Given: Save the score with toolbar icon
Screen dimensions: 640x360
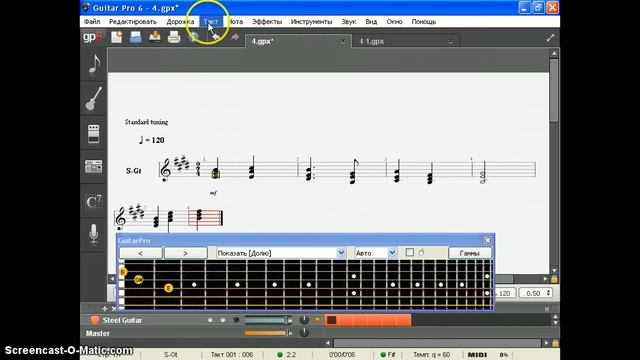Looking at the screenshot, I should 155,37.
